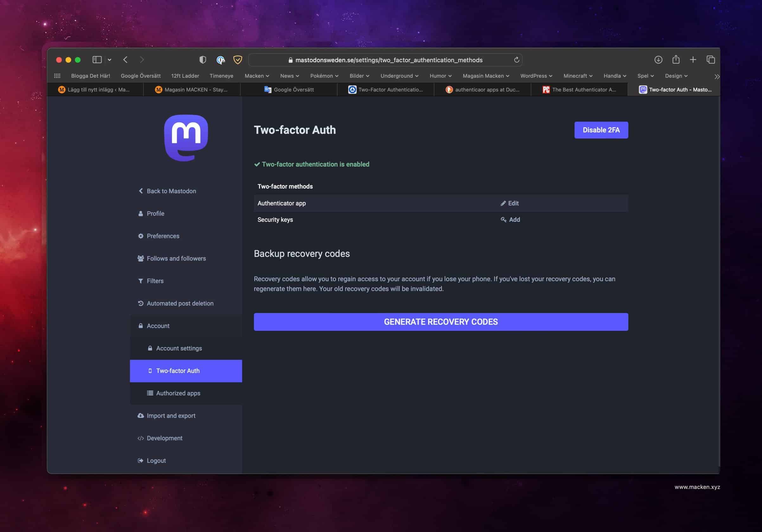Switch to the Google Översätt tab
Screen dimensions: 762x532
click(289, 90)
